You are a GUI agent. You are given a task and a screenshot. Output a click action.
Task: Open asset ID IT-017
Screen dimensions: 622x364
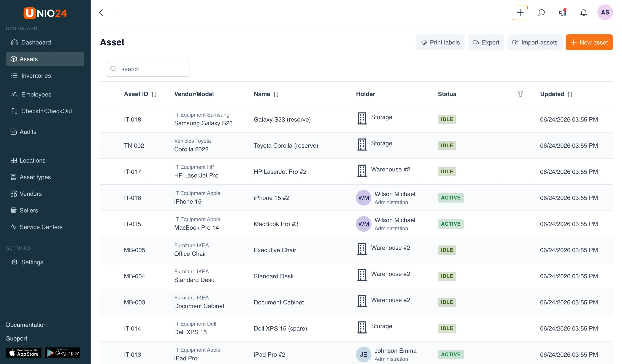[x=133, y=172]
